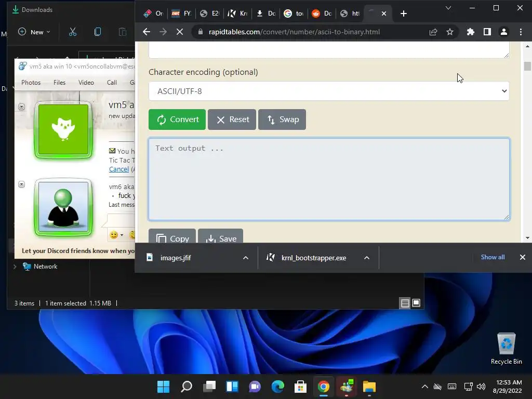Switch to the FY tab
This screenshot has width=532, height=399.
pos(181,14)
